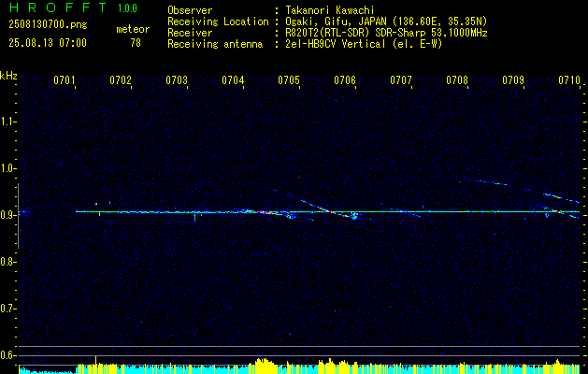
Task: Click the meteor count 78
Action: coord(136,43)
